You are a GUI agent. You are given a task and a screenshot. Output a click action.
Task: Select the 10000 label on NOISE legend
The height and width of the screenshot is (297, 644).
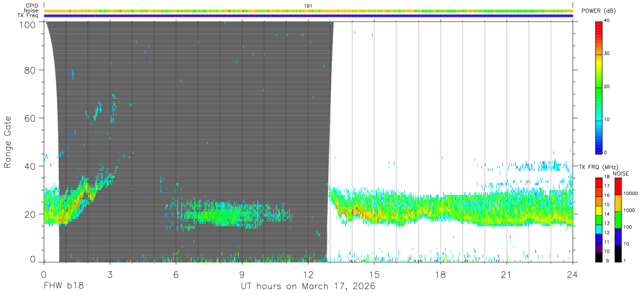click(630, 194)
